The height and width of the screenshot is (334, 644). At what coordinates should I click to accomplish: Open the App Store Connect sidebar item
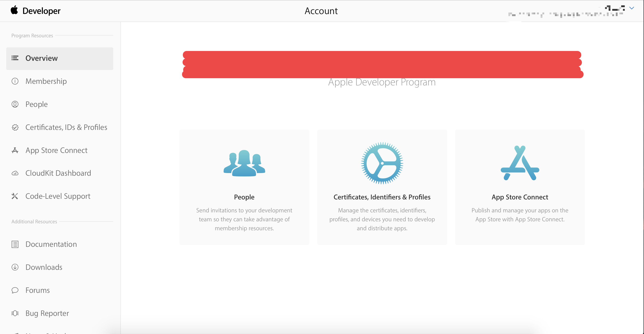pyautogui.click(x=56, y=150)
